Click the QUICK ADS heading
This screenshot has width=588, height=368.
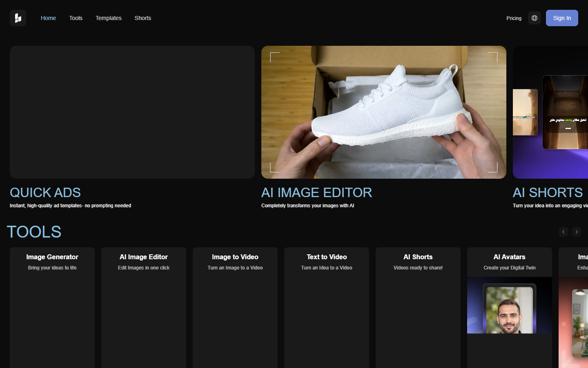pyautogui.click(x=45, y=193)
